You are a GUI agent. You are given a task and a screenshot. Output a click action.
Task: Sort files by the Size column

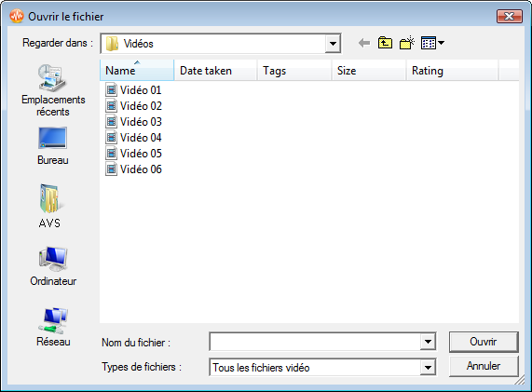point(369,70)
